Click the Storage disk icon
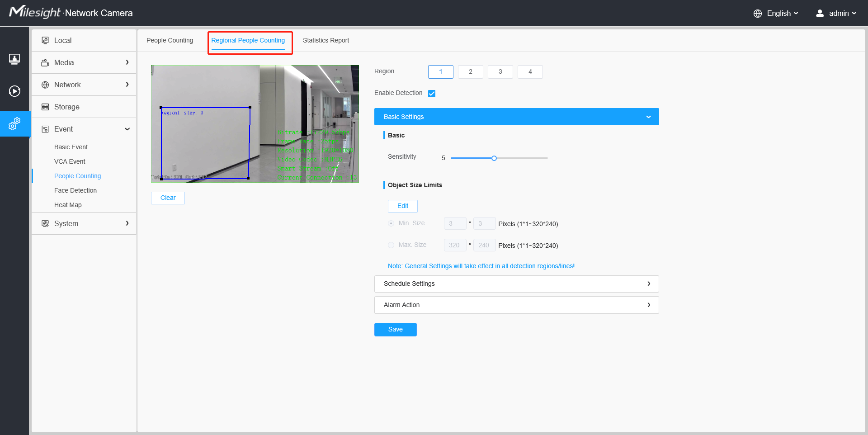The width and height of the screenshot is (868, 435). click(x=45, y=107)
